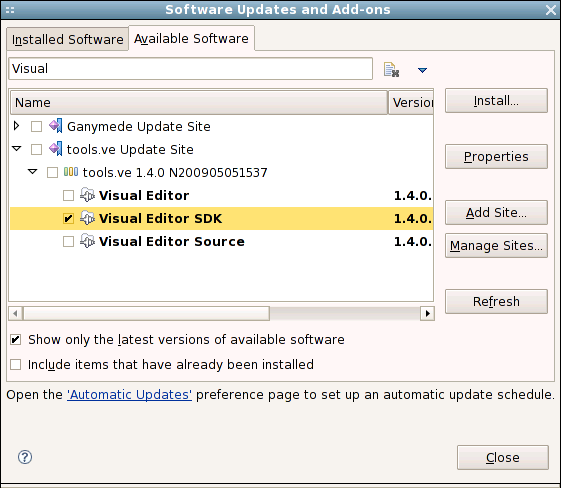Switch to the Installed Software tab
The image size is (561, 488).
67,39
